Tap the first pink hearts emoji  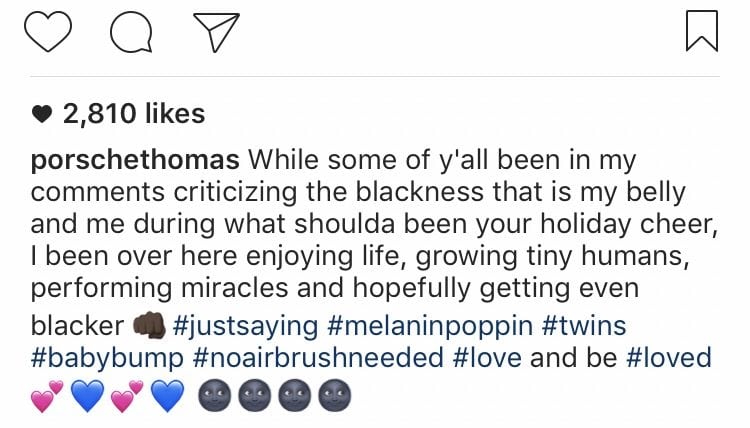tap(48, 397)
